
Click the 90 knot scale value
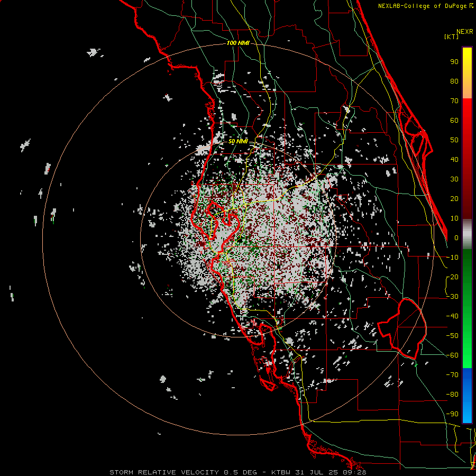coord(454,62)
